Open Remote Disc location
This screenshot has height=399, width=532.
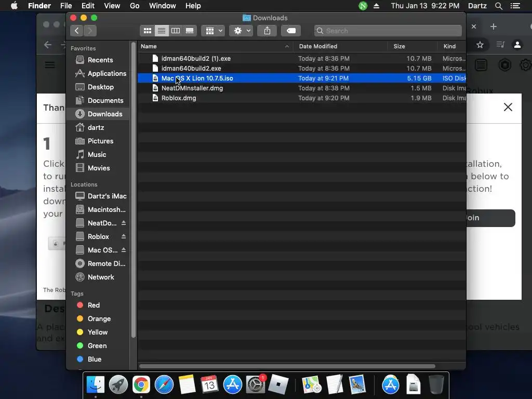[98, 263]
